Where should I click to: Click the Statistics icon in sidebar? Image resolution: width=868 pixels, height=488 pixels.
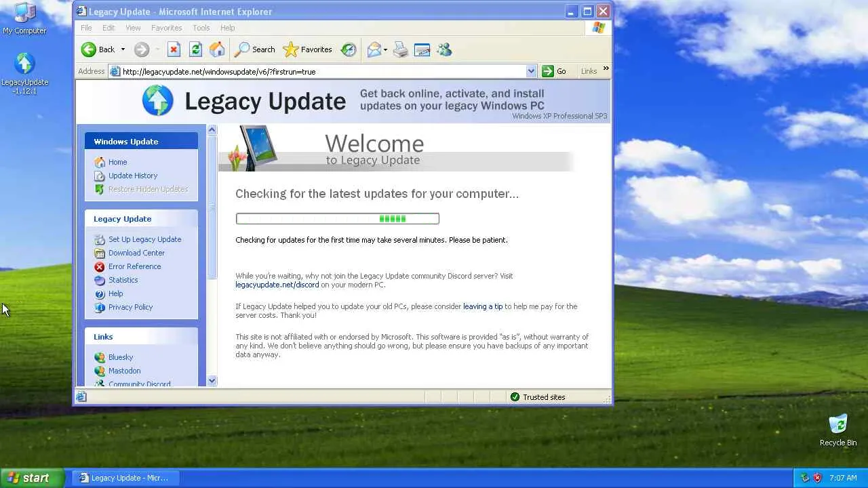(x=100, y=280)
